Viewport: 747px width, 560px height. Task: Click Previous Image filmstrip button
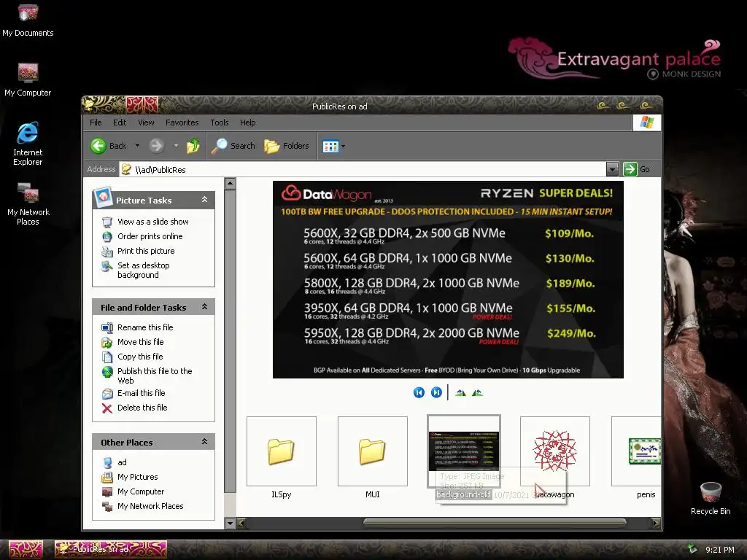419,392
